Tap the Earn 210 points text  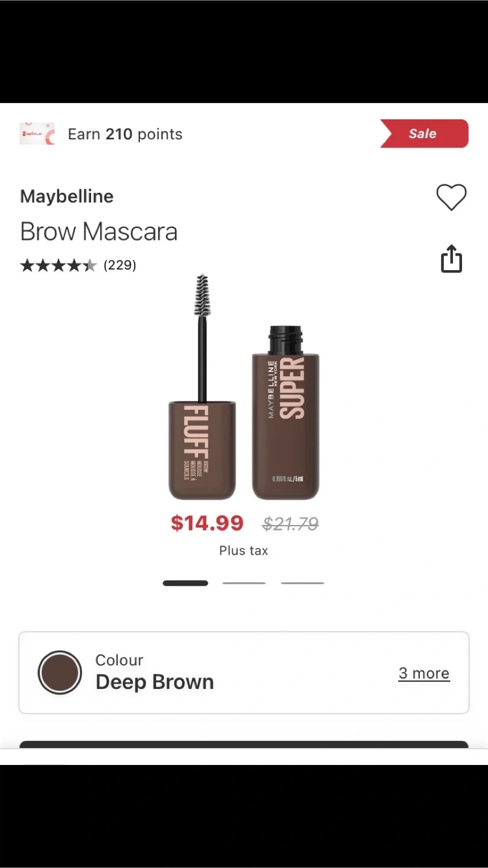click(125, 134)
